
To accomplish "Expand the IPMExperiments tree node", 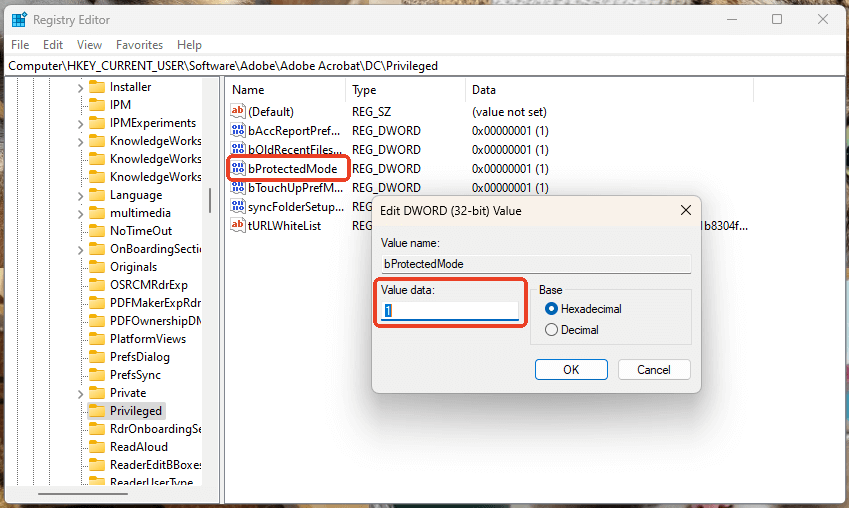I will pyautogui.click(x=80, y=123).
